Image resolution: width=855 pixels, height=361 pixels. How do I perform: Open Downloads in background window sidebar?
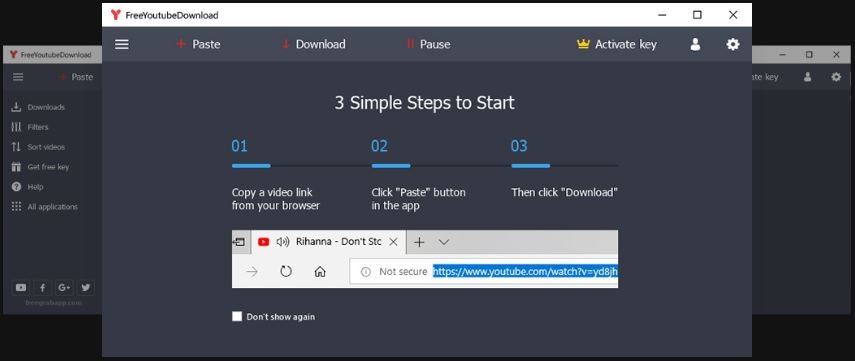(38, 107)
